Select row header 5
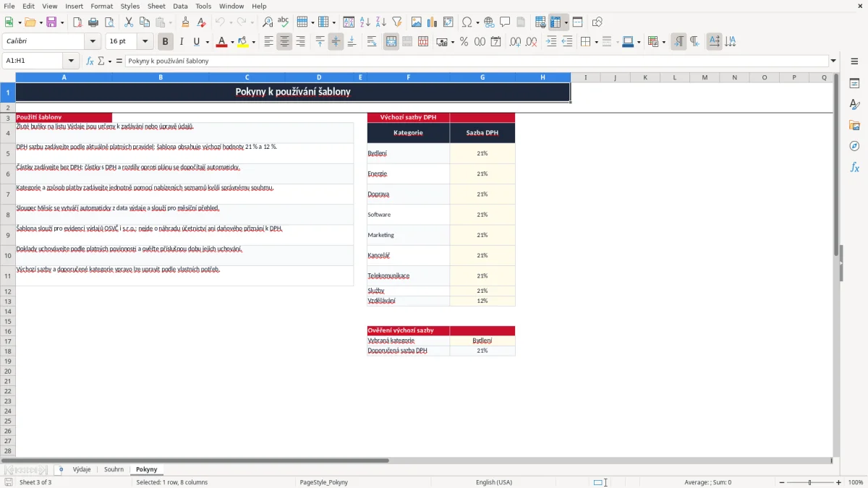868x488 pixels. coord(8,153)
